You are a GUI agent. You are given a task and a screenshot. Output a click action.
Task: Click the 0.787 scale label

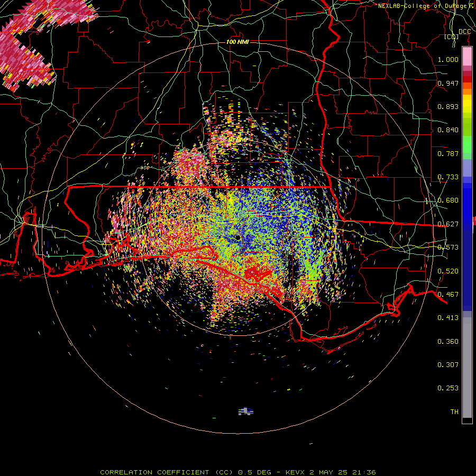(x=448, y=153)
